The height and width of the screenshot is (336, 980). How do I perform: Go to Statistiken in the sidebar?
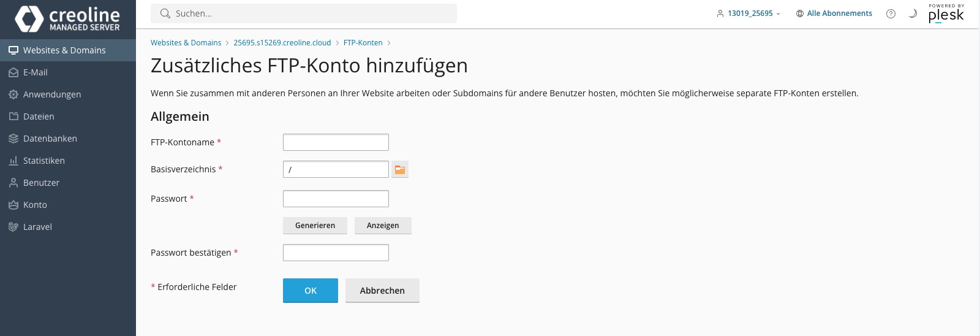68,161
